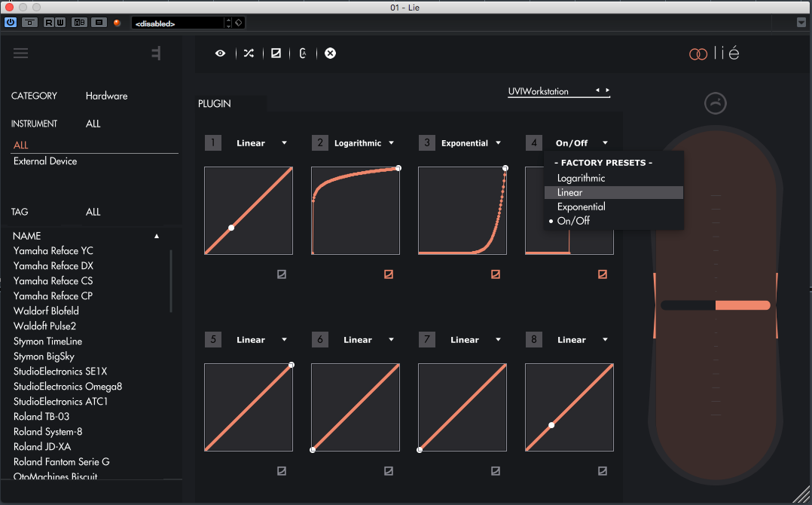
Task: Click the slot 3 Exponential curve graph
Action: [x=462, y=211]
